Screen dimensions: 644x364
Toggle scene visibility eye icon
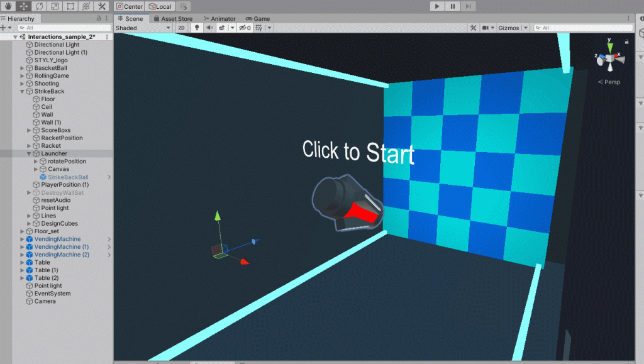pyautogui.click(x=243, y=28)
